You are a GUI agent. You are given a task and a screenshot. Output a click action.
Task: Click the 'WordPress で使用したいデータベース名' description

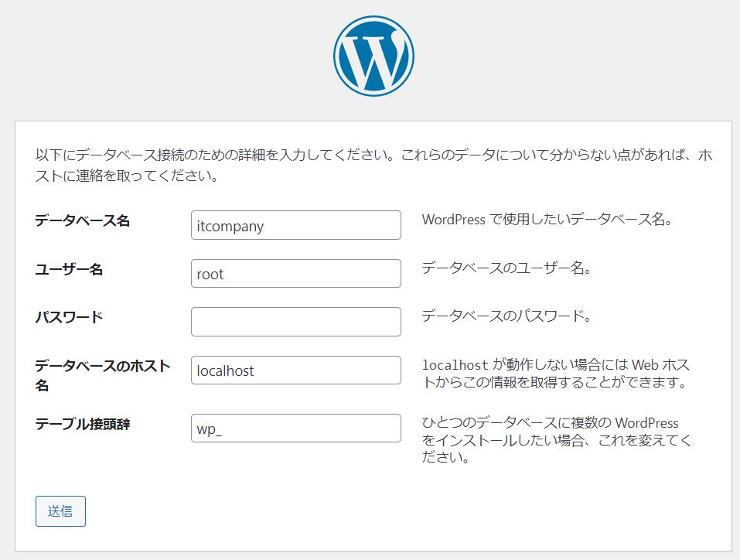(547, 220)
